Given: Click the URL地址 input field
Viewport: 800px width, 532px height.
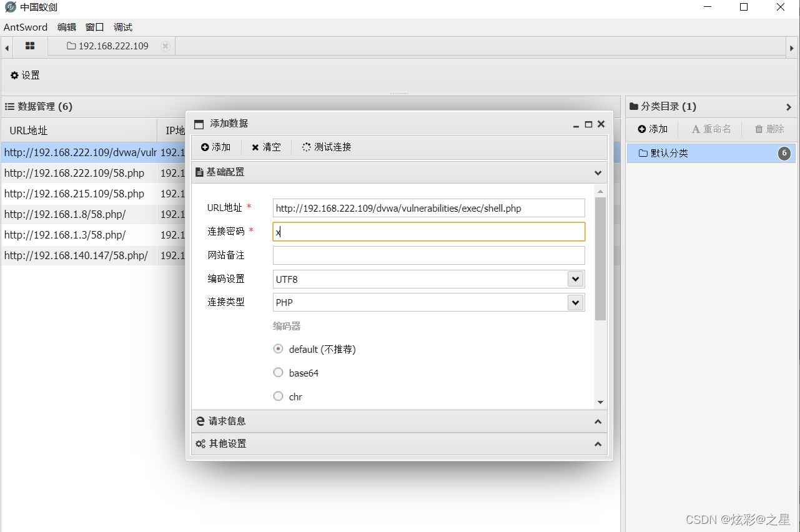Looking at the screenshot, I should tap(429, 209).
